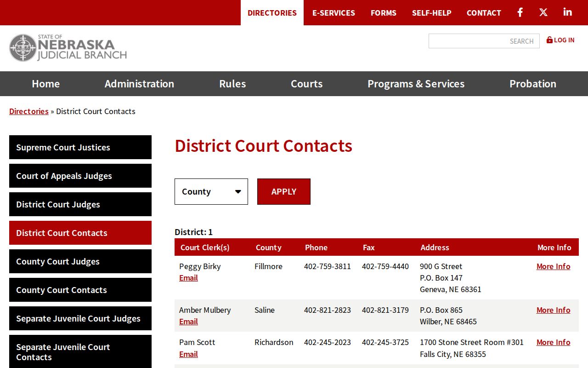Open the E-Services top menu

pos(334,13)
